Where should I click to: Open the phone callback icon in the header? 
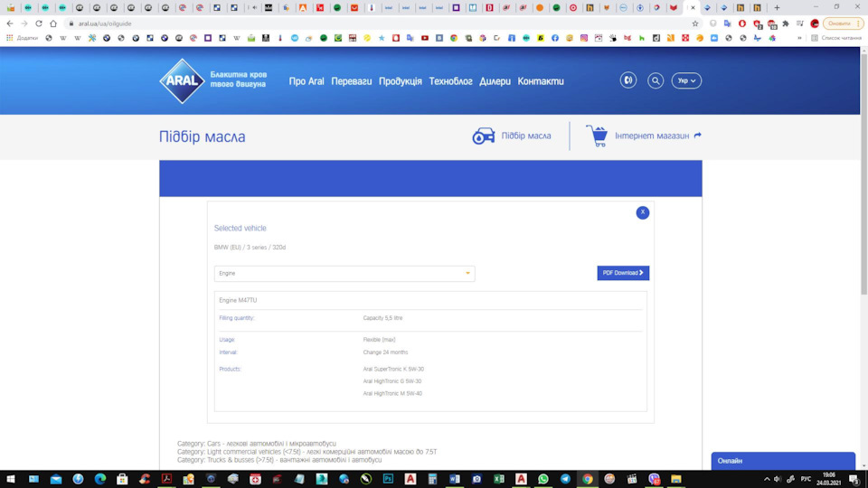(627, 80)
